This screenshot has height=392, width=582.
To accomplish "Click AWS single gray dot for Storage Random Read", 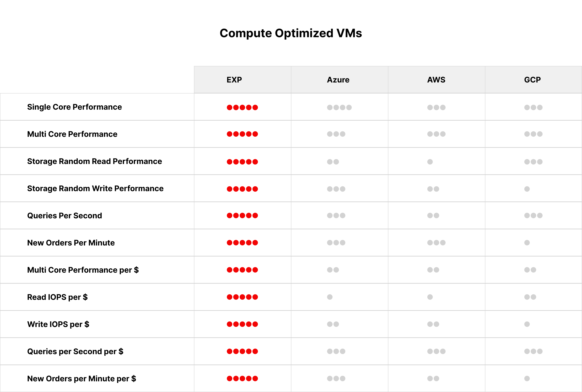I will pos(430,162).
